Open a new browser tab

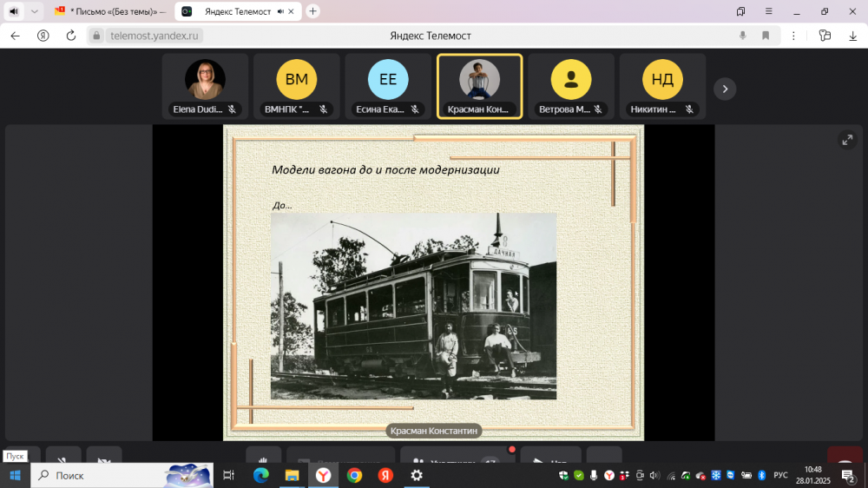pos(312,11)
